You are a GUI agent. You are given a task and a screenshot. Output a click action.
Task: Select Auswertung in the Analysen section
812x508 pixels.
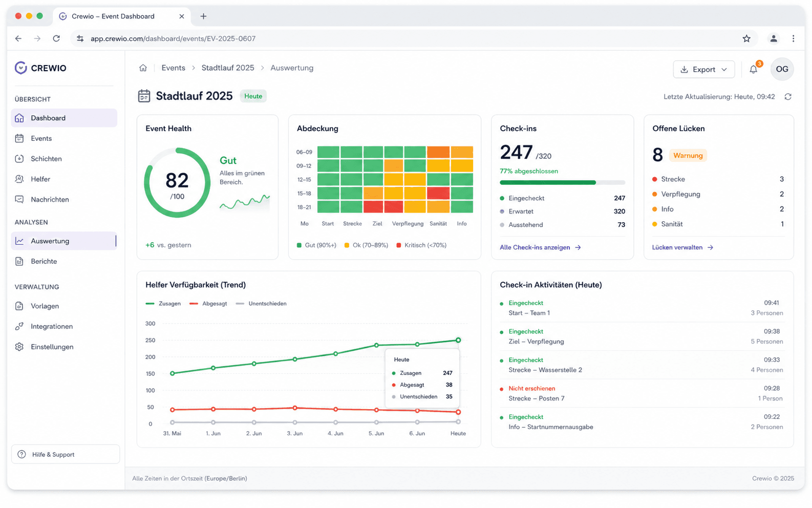pyautogui.click(x=64, y=241)
